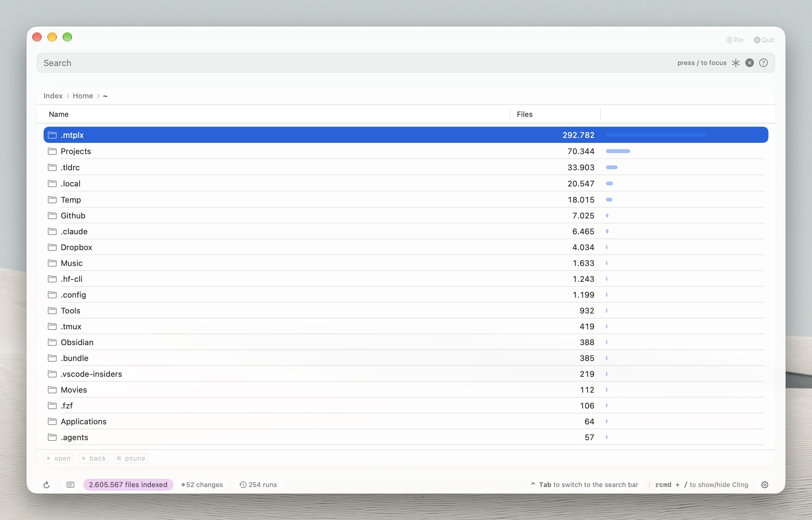Image resolution: width=812 pixels, height=520 pixels.
Task: Select the Github folder row
Action: click(x=406, y=215)
